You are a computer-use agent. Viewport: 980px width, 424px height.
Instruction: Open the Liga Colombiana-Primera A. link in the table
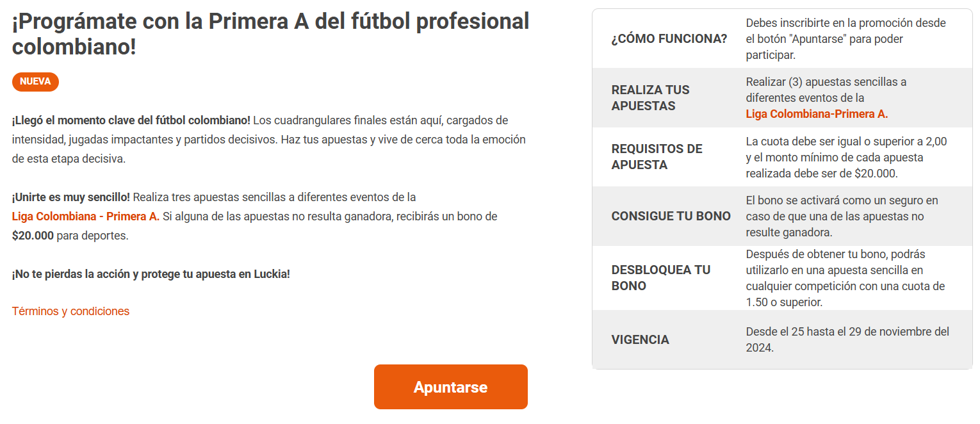[817, 114]
